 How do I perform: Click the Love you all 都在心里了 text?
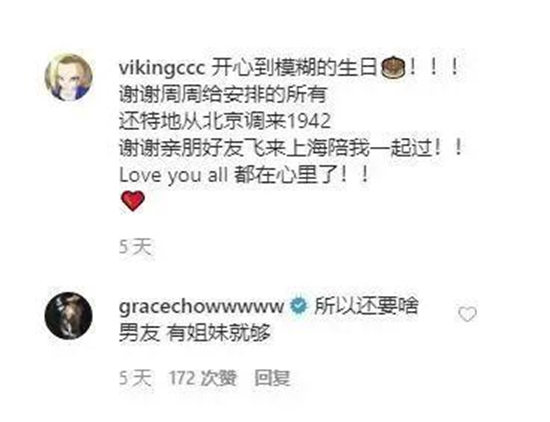pos(244,174)
